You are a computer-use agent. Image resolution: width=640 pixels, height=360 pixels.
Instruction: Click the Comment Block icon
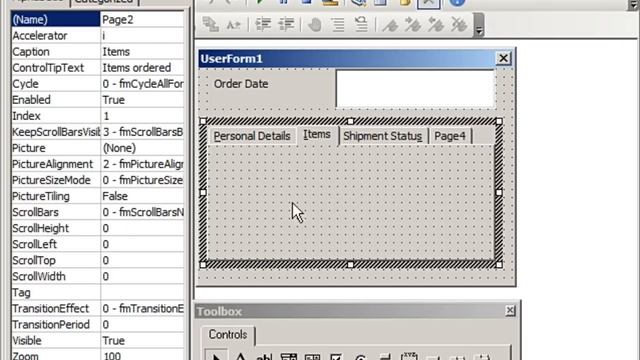coord(338,24)
